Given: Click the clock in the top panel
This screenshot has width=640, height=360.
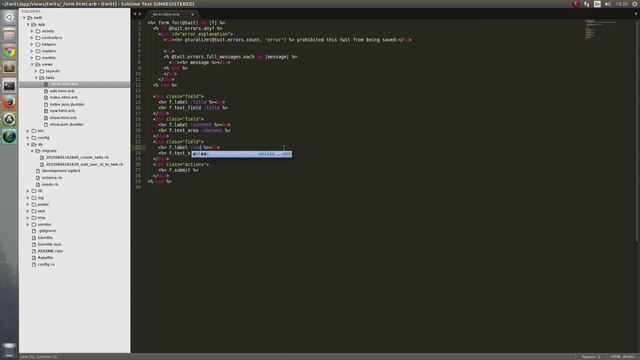Looking at the screenshot, I should 622,4.
